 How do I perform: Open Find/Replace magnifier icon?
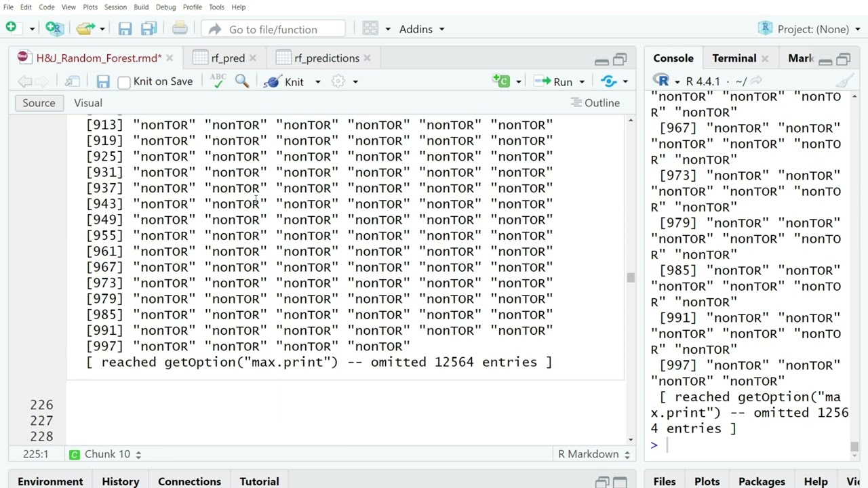pos(242,81)
